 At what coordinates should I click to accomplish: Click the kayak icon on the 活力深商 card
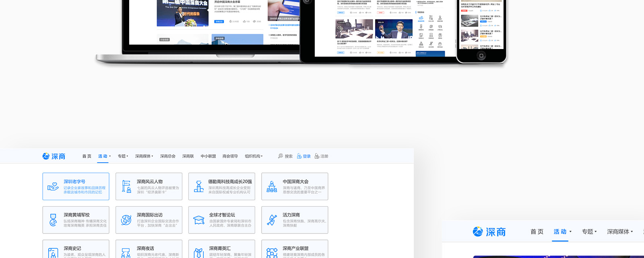[x=272, y=220]
